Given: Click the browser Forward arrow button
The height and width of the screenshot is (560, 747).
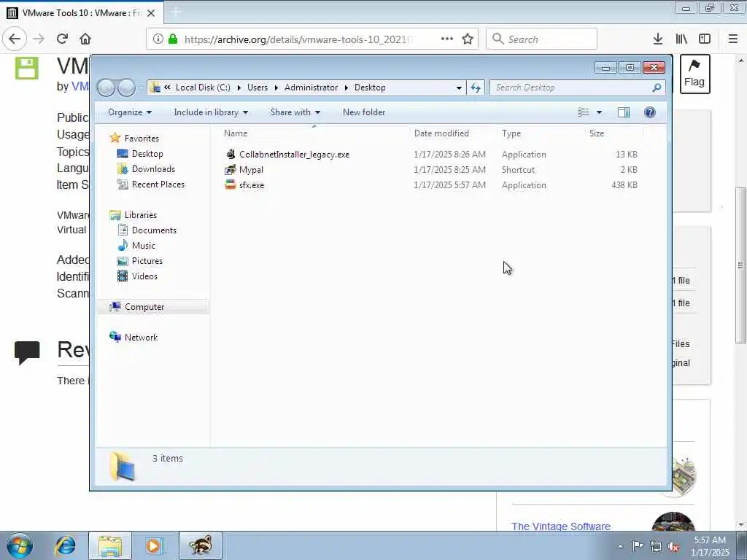Looking at the screenshot, I should pyautogui.click(x=39, y=39).
